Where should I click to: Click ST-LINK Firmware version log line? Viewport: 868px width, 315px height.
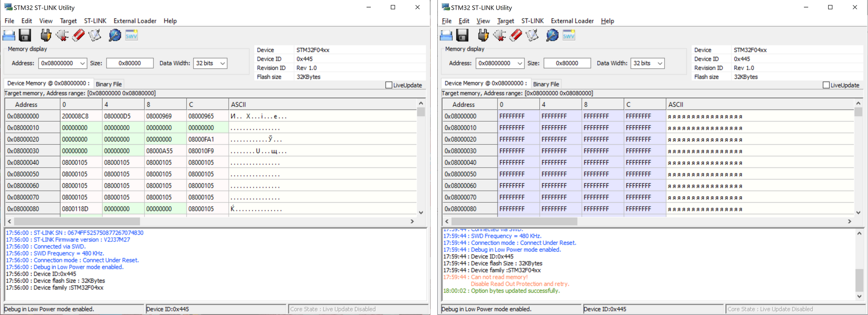coord(68,240)
